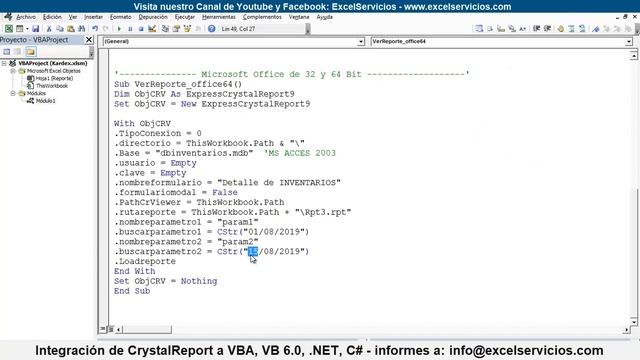Click the horizontal scrollbar thumb
Viewport: 640px width, 360px height.
[147, 329]
